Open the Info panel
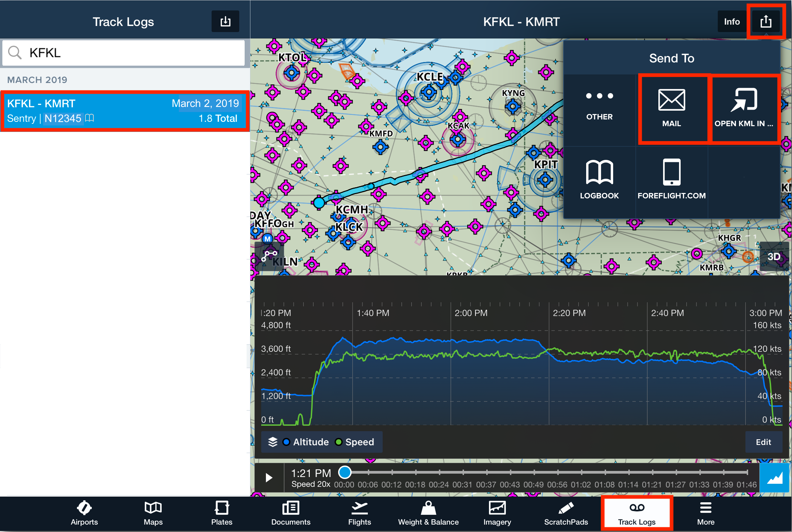The height and width of the screenshot is (532, 792). (x=731, y=21)
